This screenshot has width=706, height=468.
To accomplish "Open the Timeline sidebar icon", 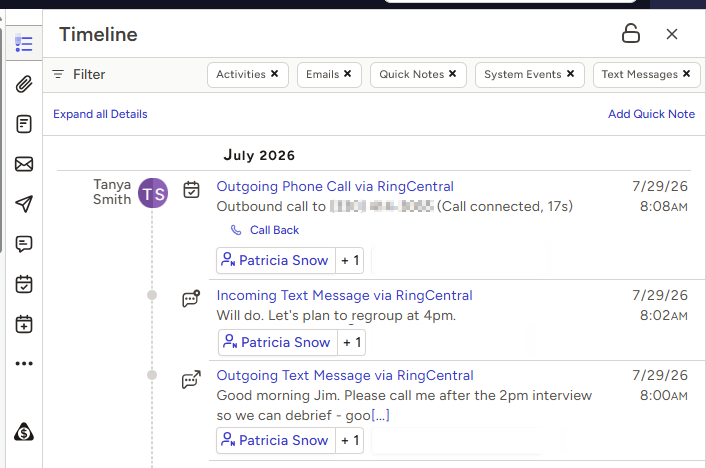I will pyautogui.click(x=24, y=44).
